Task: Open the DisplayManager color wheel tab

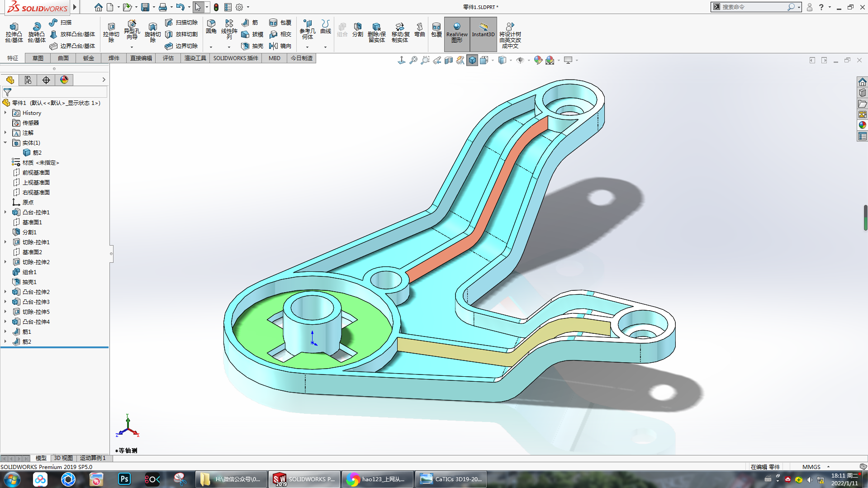Action: click(x=64, y=80)
